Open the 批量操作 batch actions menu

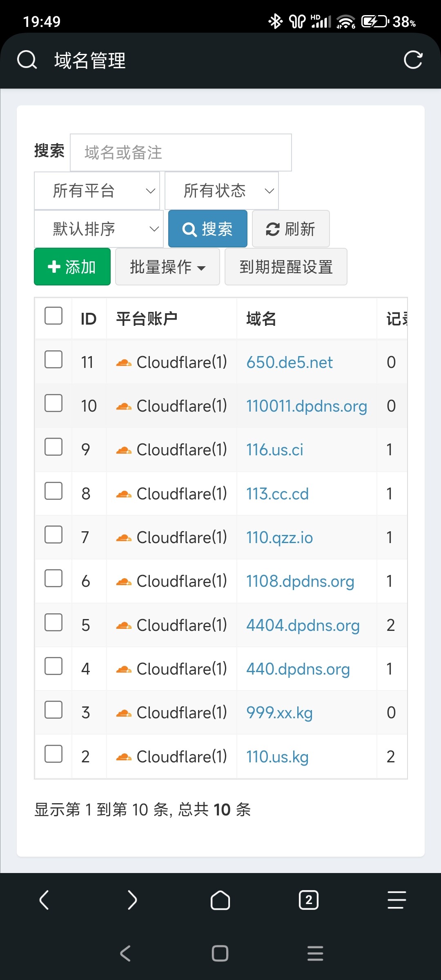(x=167, y=267)
